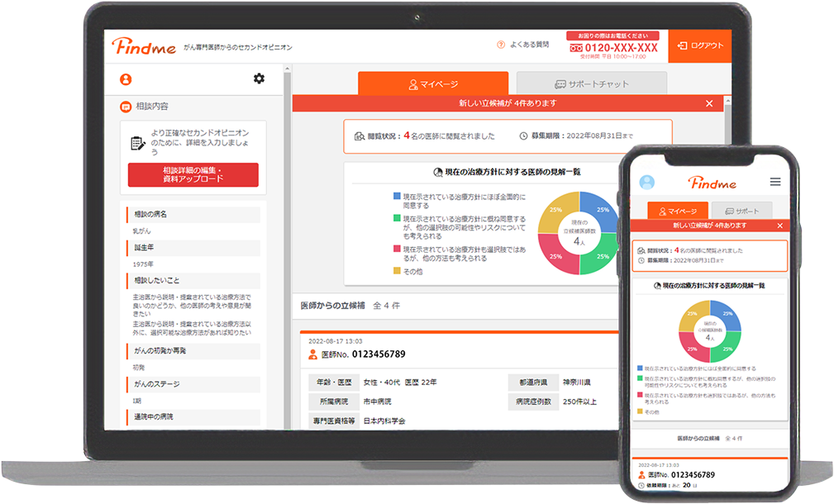This screenshot has height=504, width=834.
Task: Click 医師からの立候補 heading on the phone
Action: [698, 439]
